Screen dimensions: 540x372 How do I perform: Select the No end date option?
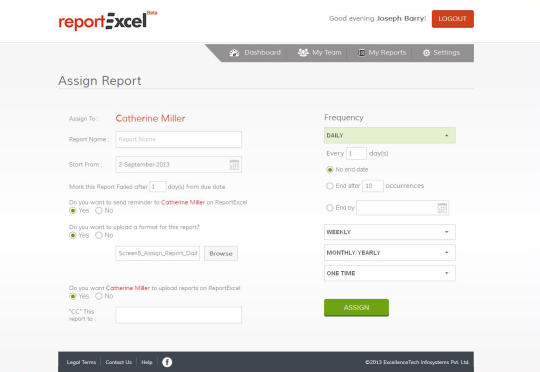pos(330,169)
